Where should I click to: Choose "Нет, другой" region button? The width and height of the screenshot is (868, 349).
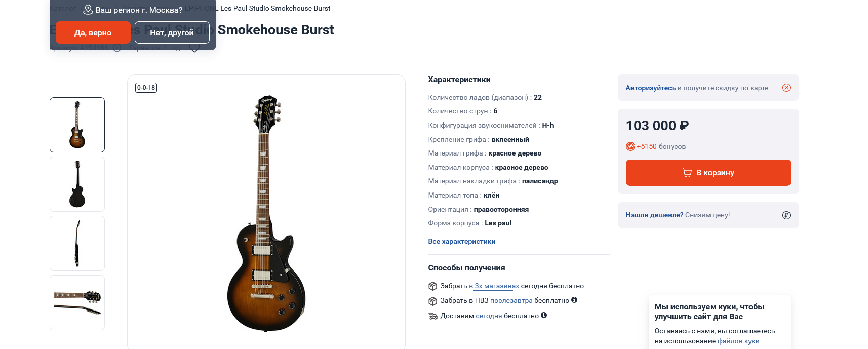[172, 32]
